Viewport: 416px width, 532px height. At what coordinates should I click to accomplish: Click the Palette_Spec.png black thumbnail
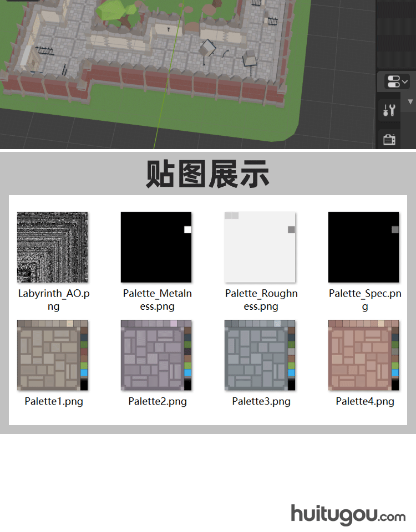tap(364, 247)
